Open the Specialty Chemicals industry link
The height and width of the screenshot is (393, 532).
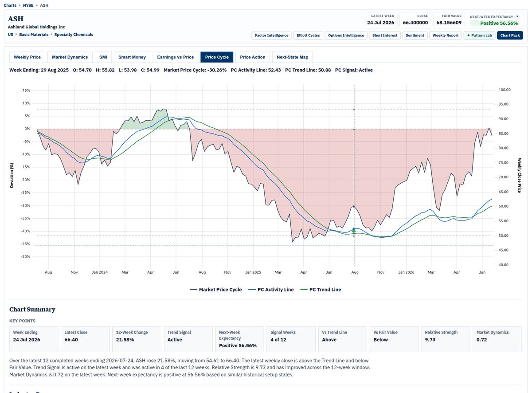coord(74,35)
